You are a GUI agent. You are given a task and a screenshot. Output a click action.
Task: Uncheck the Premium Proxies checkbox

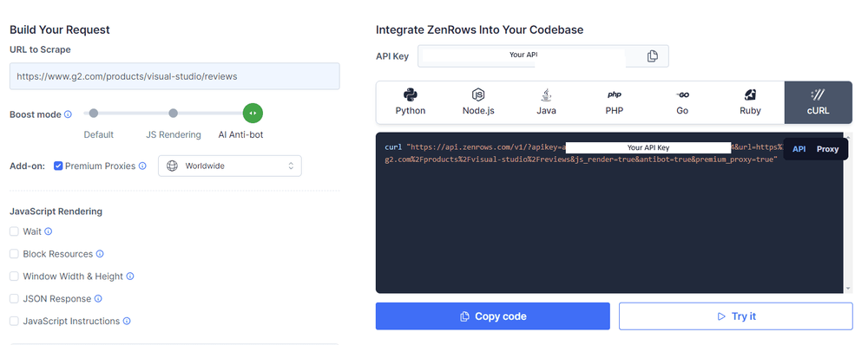(58, 166)
